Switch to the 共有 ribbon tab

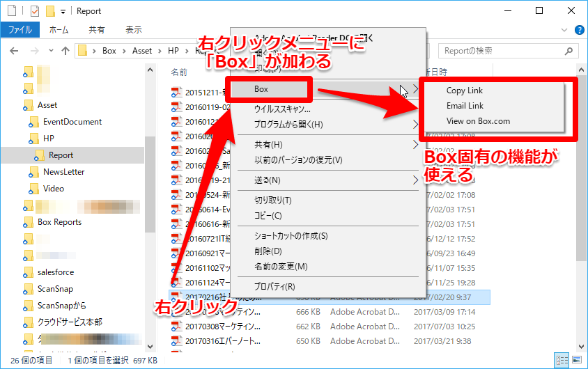[x=96, y=30]
